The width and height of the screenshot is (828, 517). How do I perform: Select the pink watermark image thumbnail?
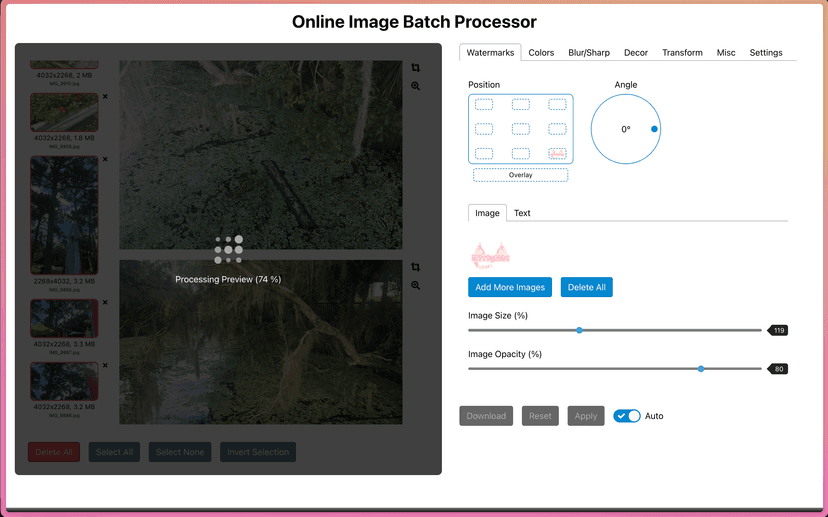[x=490, y=256]
